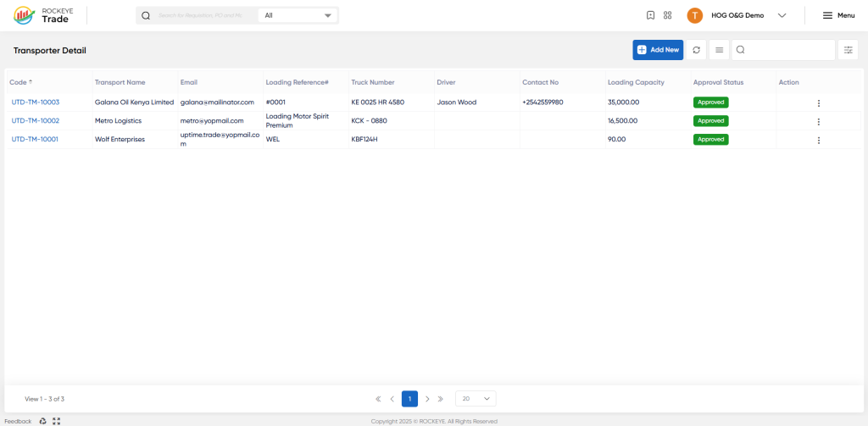Open transporter UTD-TM-10003

tap(36, 102)
